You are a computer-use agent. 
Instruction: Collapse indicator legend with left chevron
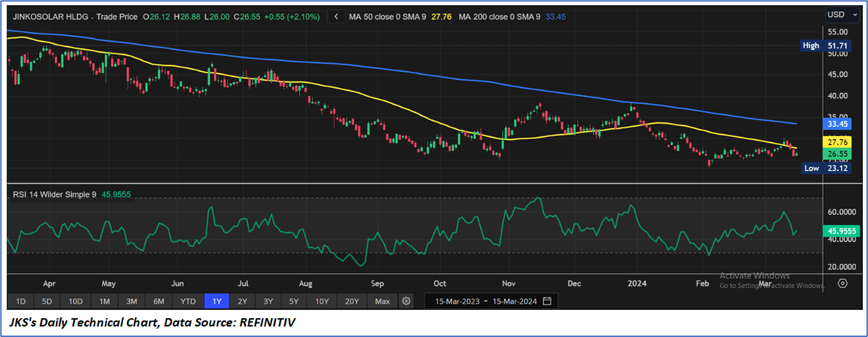click(336, 16)
